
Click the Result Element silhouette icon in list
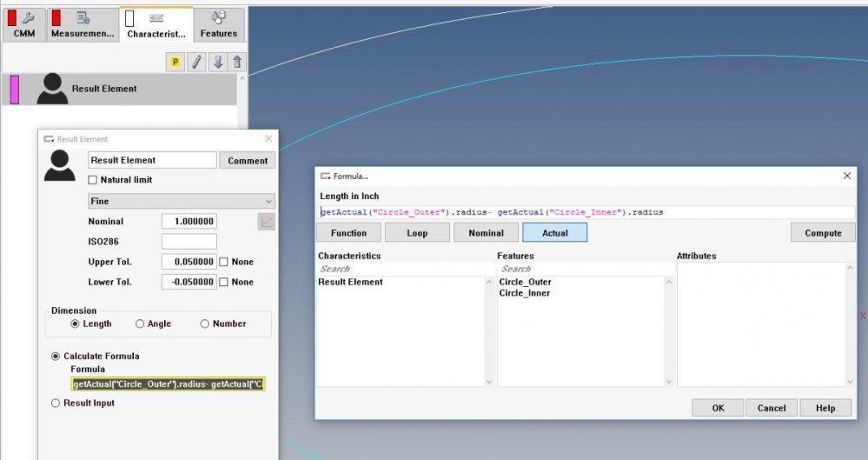51,89
